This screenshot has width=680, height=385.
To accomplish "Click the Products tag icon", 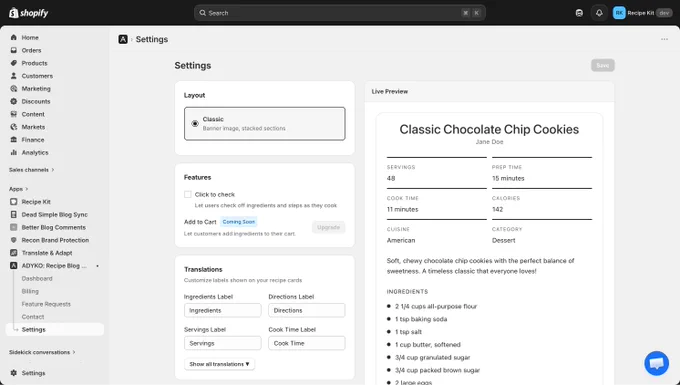I will 14,63.
